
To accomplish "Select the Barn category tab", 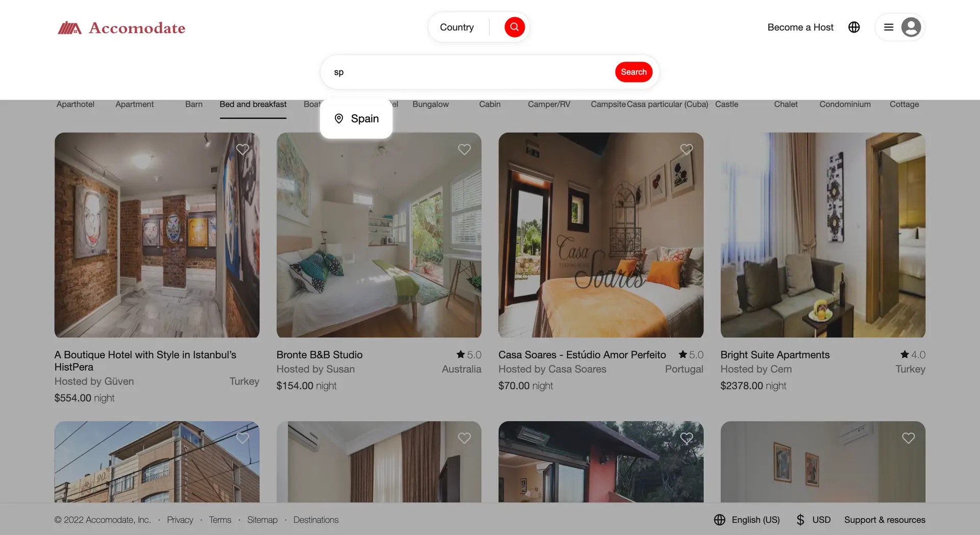I will point(194,104).
